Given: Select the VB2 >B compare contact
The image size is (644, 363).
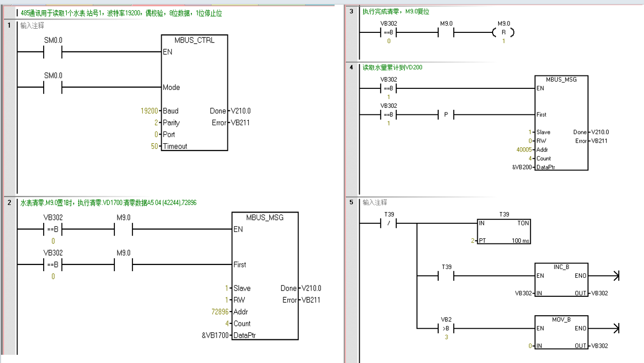Looking at the screenshot, I should point(446,328).
